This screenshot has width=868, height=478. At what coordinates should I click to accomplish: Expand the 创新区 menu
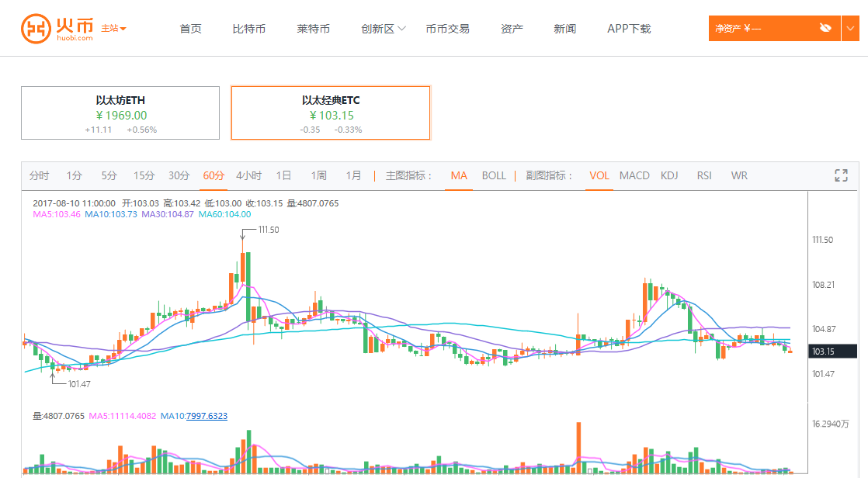pyautogui.click(x=384, y=29)
